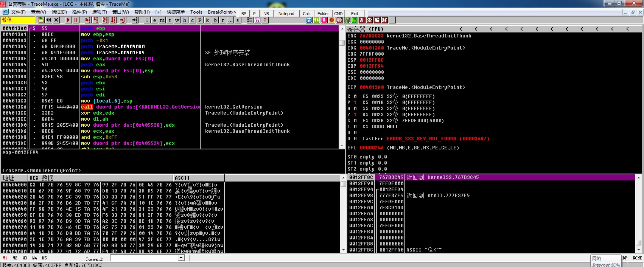
Task: Click the VB shortcut button
Action: point(266,14)
